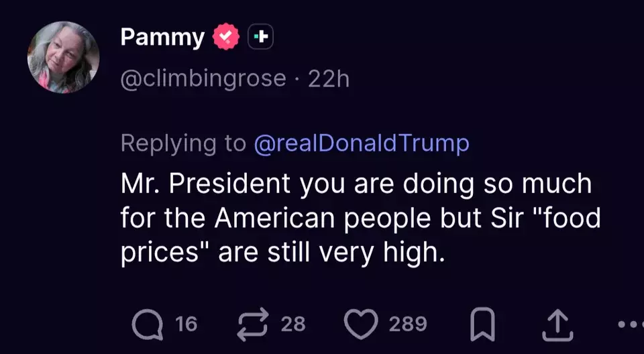644x354 pixels.
Task: Click the "Replying to" label
Action: click(x=183, y=143)
